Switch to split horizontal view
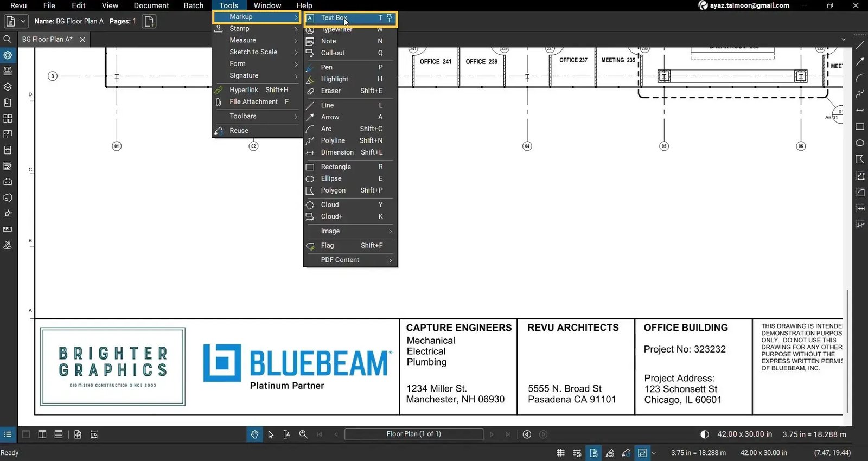Viewport: 868px width, 461px height. coord(59,434)
